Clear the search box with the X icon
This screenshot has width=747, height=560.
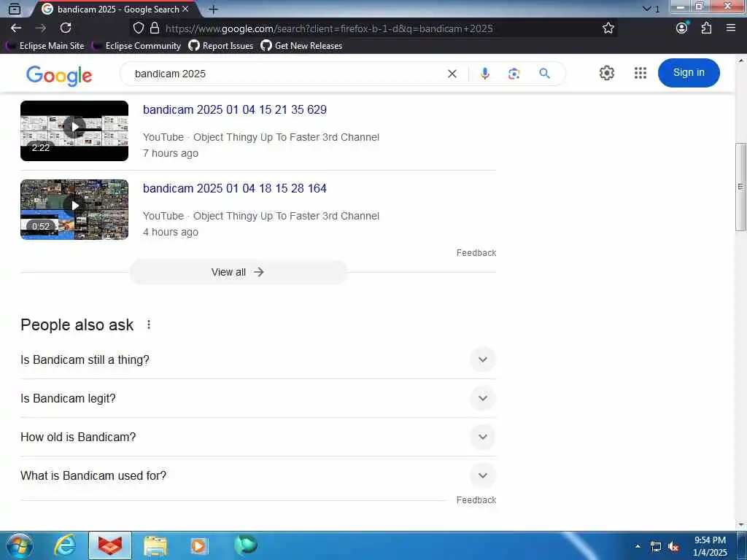[452, 74]
